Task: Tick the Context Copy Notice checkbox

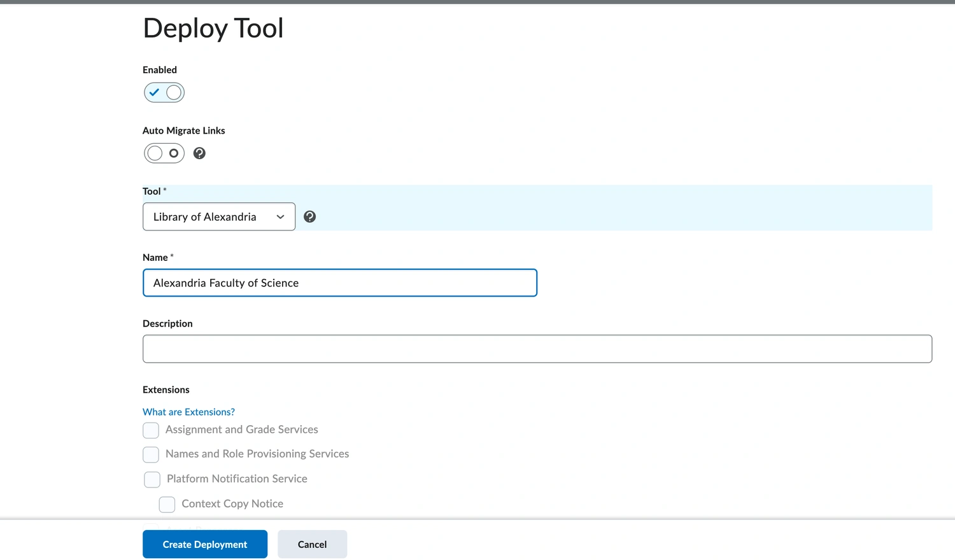Action: (x=167, y=505)
